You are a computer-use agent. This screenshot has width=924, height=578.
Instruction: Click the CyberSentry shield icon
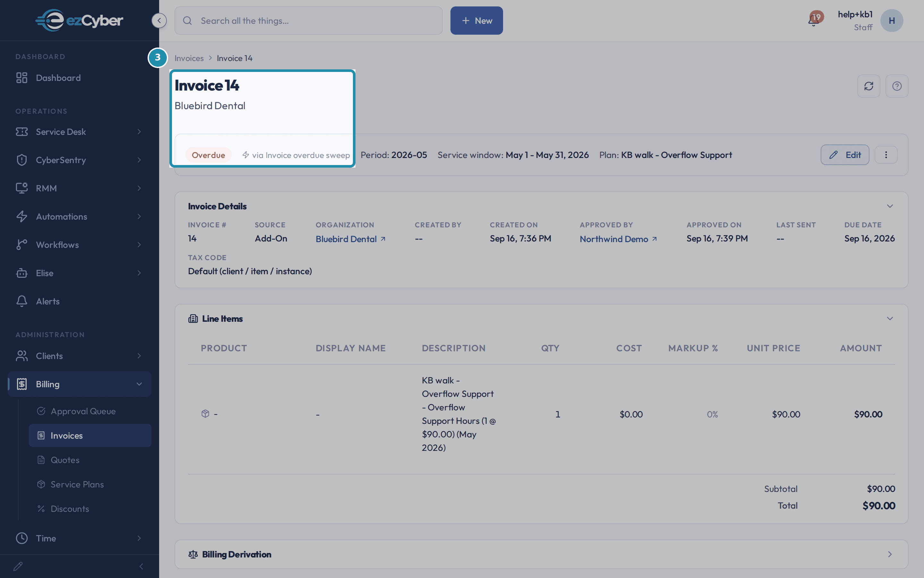(22, 160)
